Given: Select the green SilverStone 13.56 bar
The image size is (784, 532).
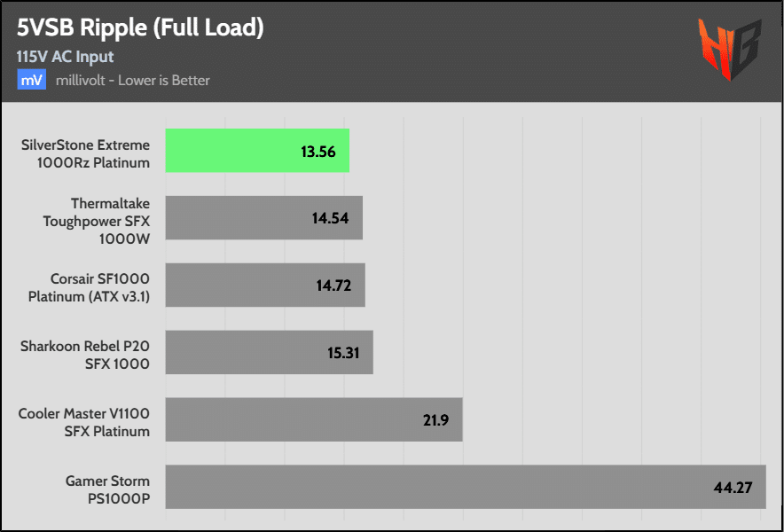Looking at the screenshot, I should pyautogui.click(x=257, y=151).
